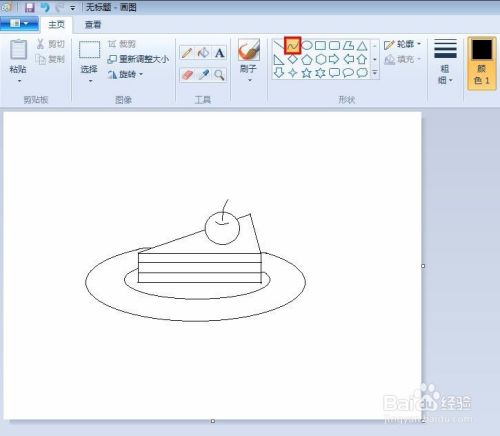Click the canvas right edge resize handle

click(423, 266)
